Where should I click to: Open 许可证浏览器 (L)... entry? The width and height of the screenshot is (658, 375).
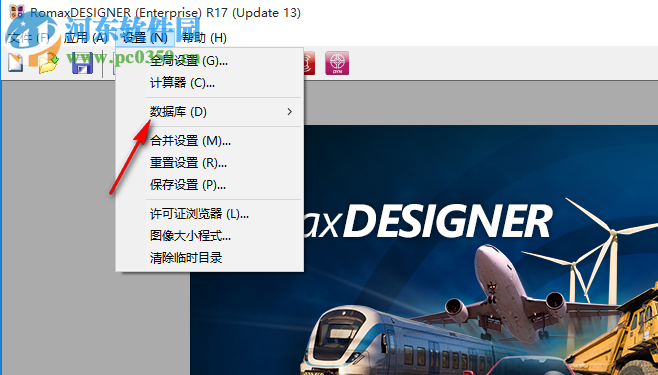click(x=209, y=214)
